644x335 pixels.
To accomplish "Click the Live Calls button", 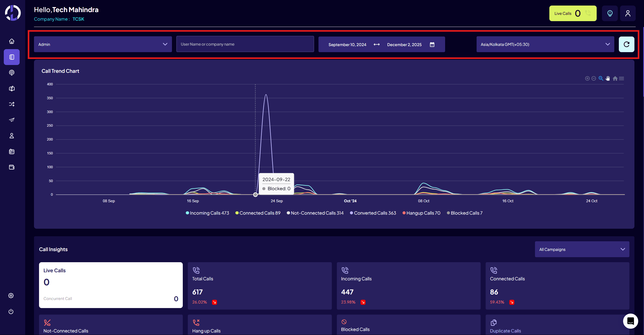I will (x=573, y=13).
